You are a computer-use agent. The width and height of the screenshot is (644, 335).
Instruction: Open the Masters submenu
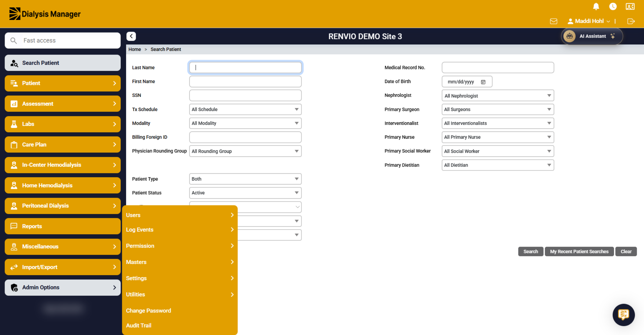[x=180, y=262]
